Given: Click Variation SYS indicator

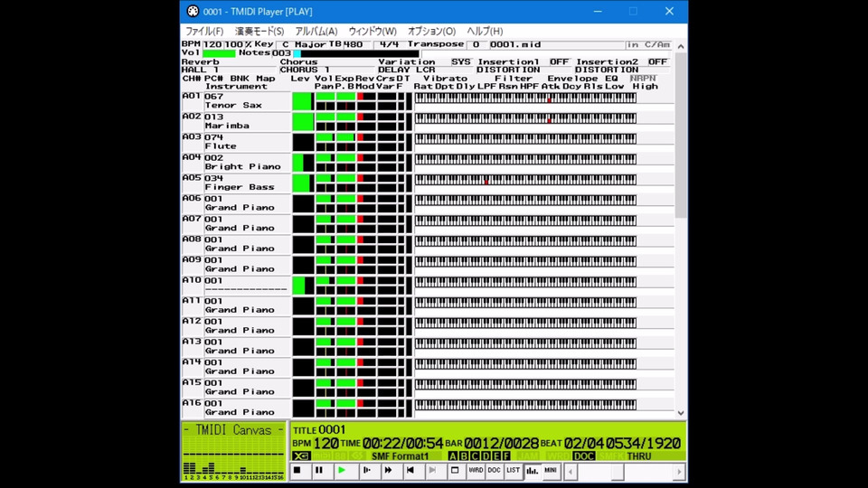Looking at the screenshot, I should pyautogui.click(x=460, y=61).
